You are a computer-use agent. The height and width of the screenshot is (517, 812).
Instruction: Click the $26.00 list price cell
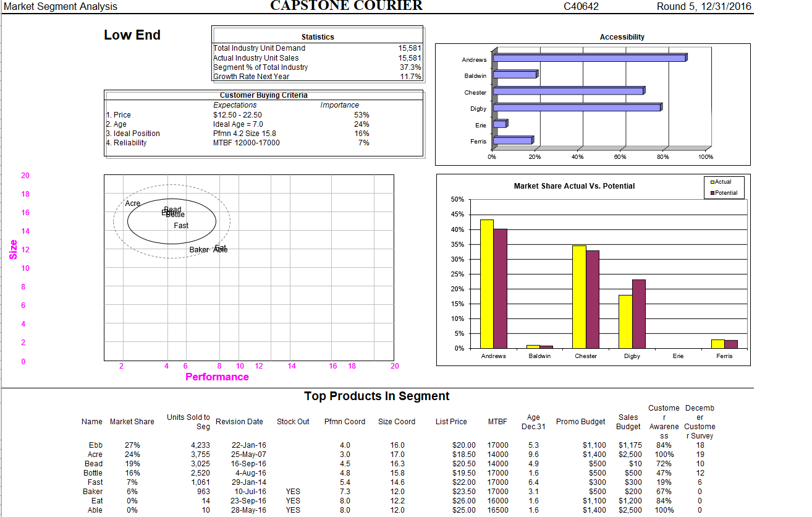click(465, 501)
